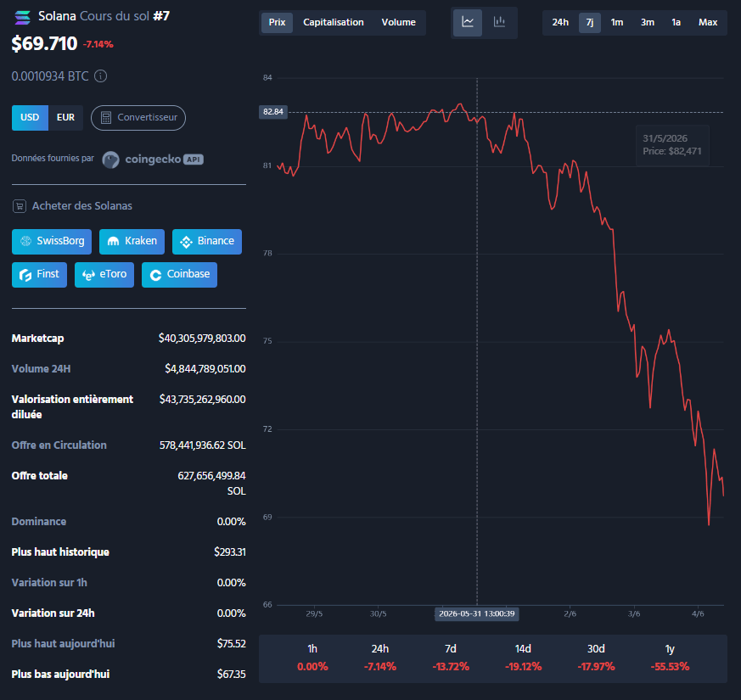Select the Prix chart tab
The height and width of the screenshot is (700, 741).
pyautogui.click(x=277, y=22)
